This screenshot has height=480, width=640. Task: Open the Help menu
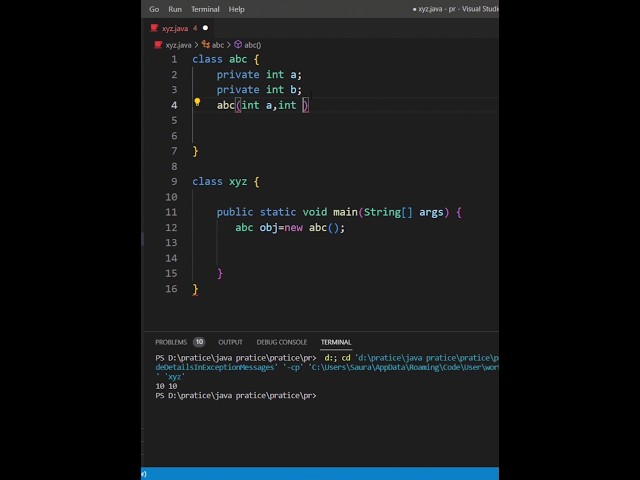point(236,9)
